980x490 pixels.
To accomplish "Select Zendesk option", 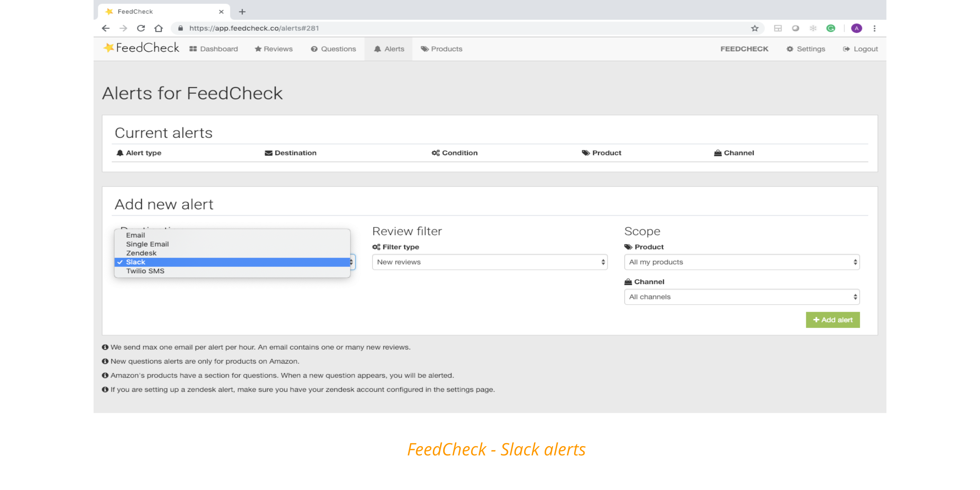I will [x=232, y=253].
